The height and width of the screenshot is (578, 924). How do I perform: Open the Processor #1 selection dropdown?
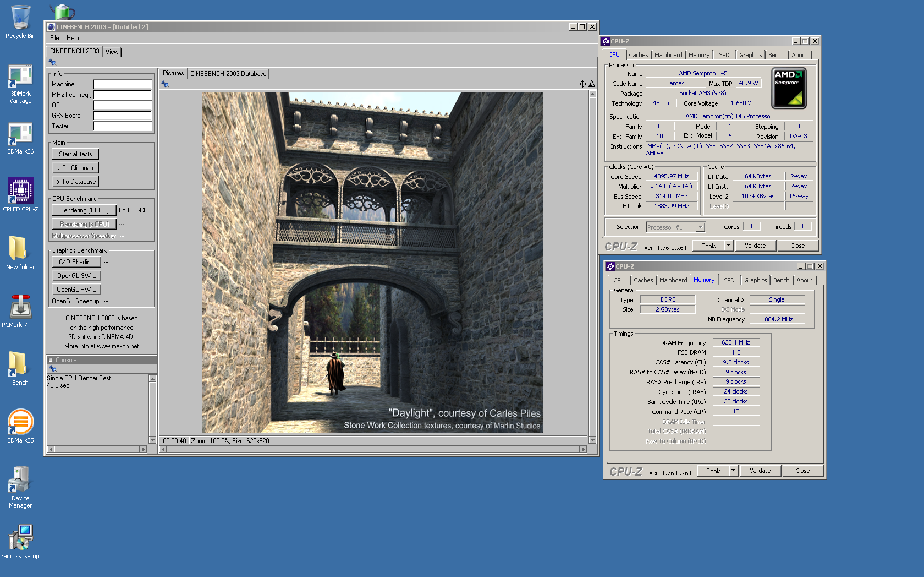[x=700, y=227]
